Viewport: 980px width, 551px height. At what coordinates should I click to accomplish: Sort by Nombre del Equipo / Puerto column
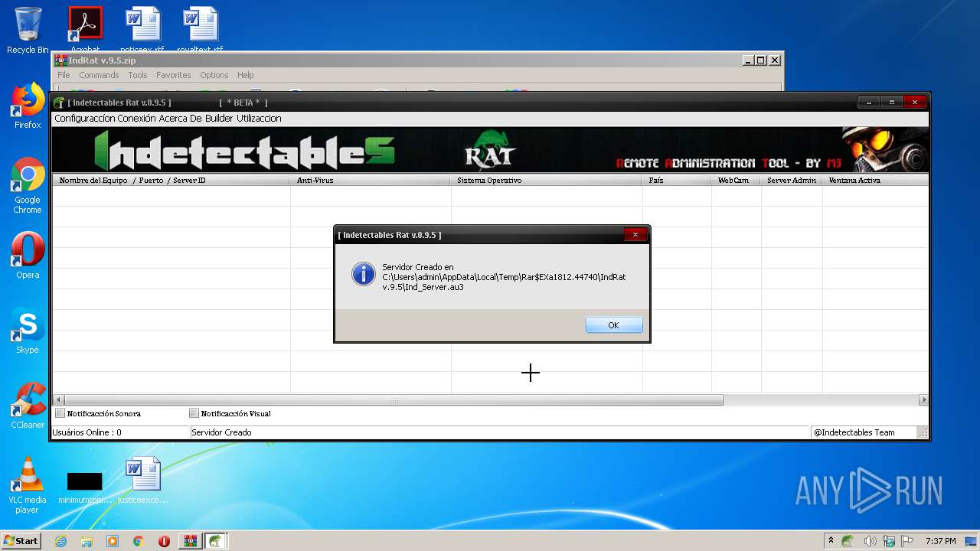tap(171, 181)
